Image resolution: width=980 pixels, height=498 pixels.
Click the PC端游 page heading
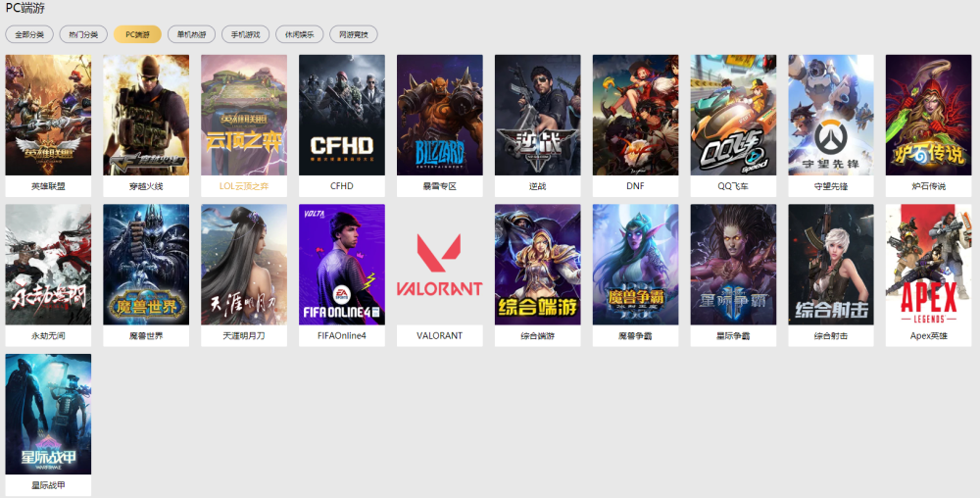click(25, 8)
